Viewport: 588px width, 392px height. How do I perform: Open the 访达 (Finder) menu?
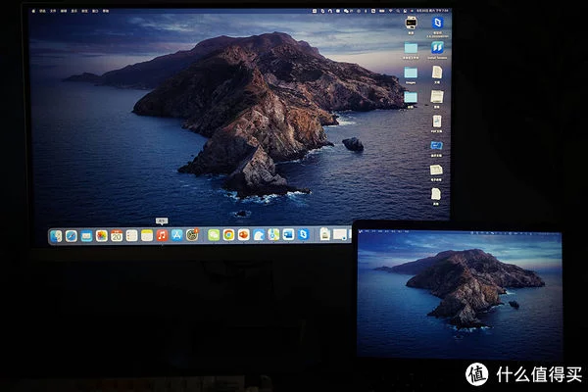[x=43, y=11]
